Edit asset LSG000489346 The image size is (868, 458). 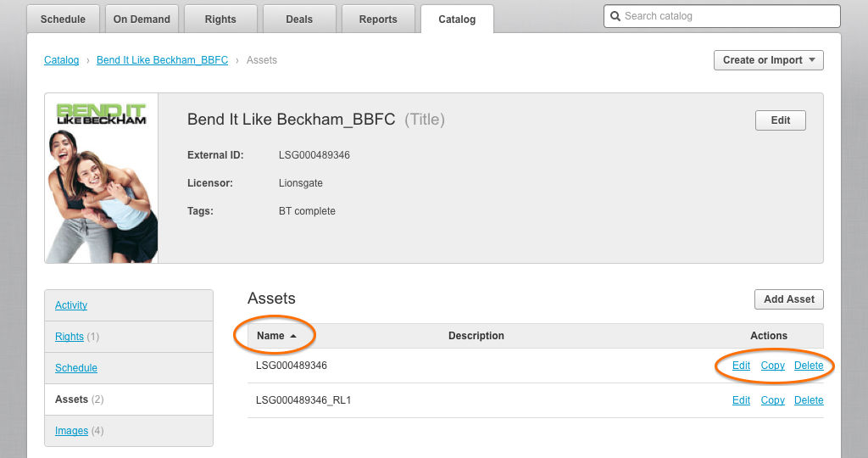coord(741,366)
